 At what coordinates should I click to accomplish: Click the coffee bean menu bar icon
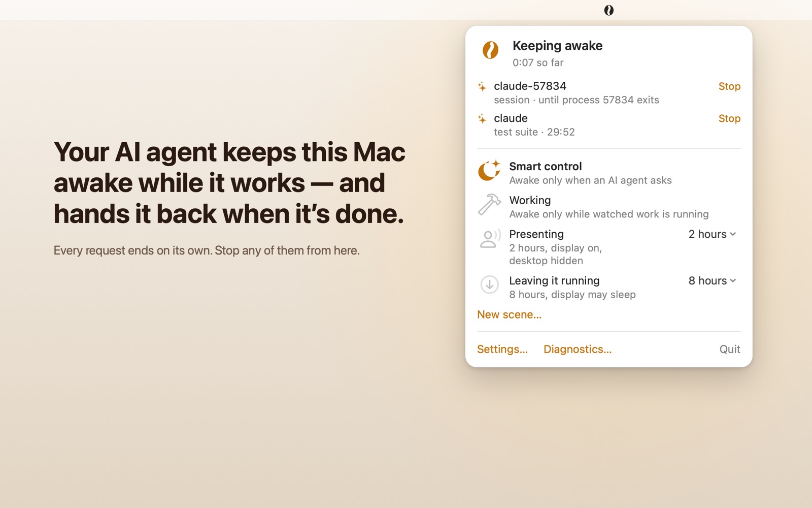(x=608, y=10)
